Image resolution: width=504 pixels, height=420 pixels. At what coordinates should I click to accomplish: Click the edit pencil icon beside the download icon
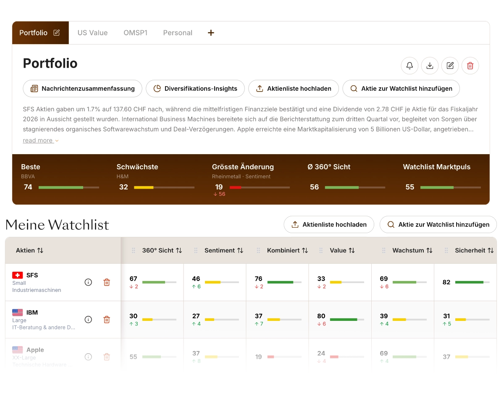click(450, 66)
